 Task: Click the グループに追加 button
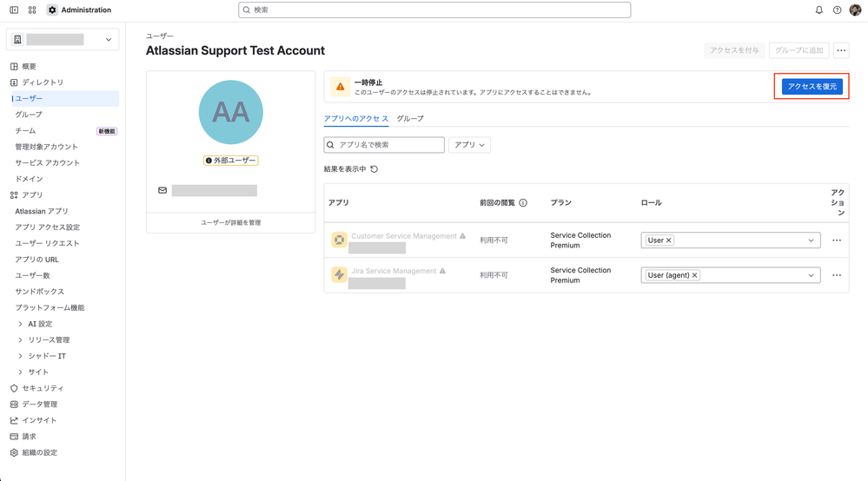click(798, 50)
